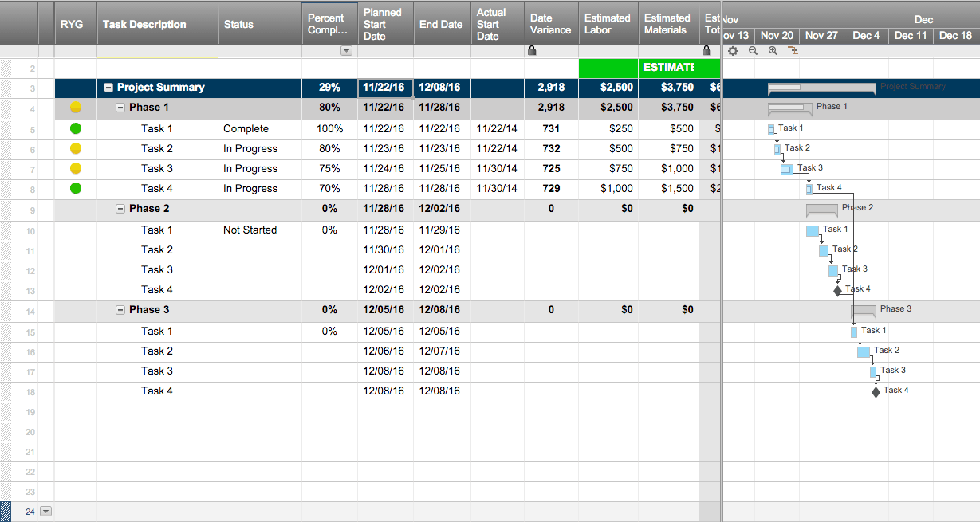
Task: Toggle the lock on the Est Total column
Action: [706, 49]
